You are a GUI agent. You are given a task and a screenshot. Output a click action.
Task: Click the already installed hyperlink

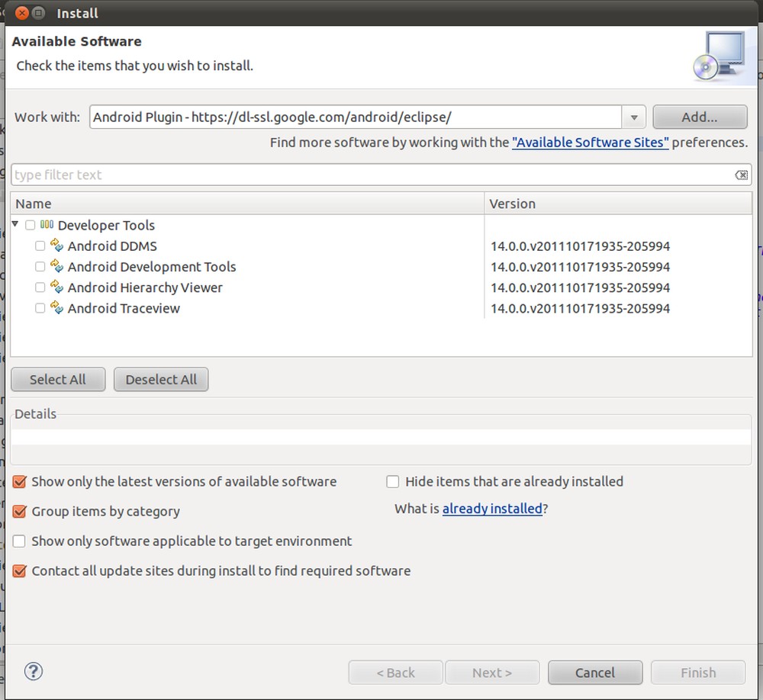(491, 508)
